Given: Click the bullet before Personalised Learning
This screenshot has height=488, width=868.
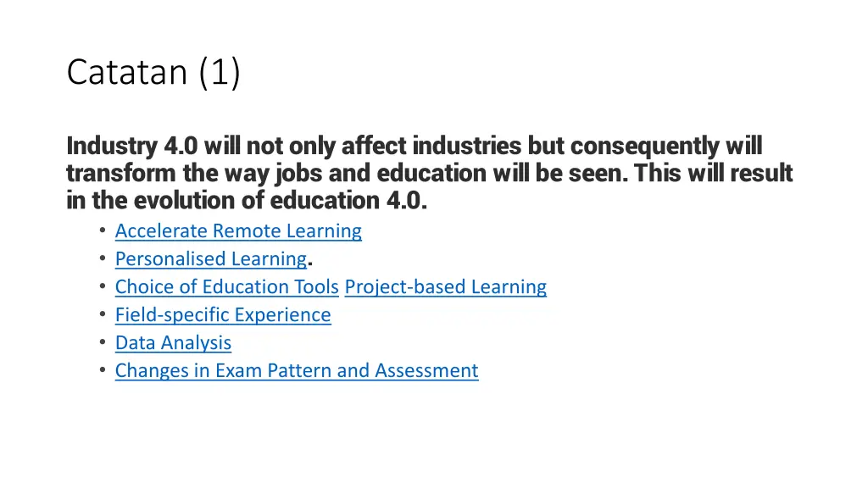Looking at the screenshot, I should pos(103,258).
